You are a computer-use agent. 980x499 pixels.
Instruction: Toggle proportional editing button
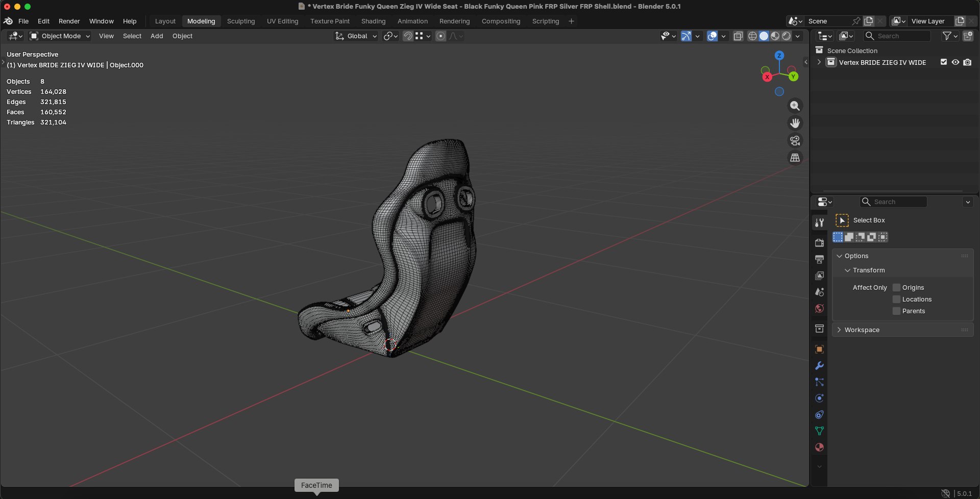tap(441, 36)
